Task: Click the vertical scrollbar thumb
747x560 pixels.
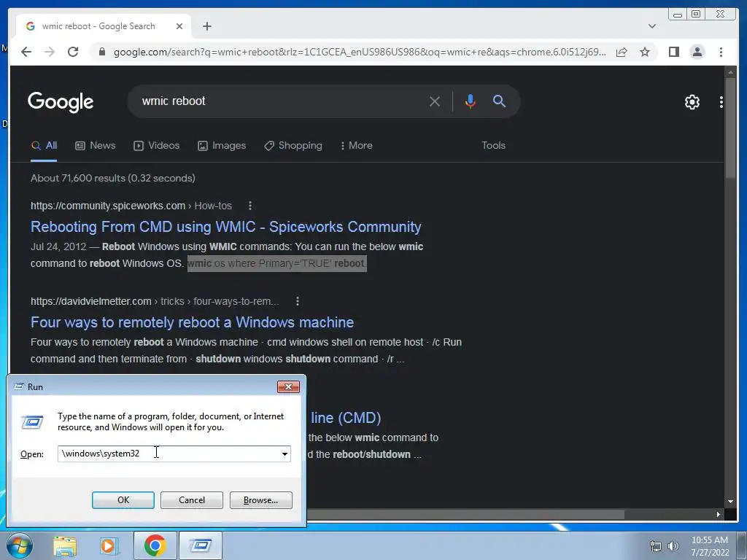Action: (x=730, y=128)
